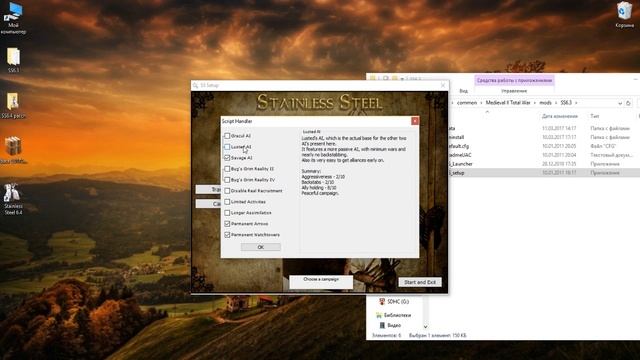Viewport: 640px width, 360px height.
Task: Select the SDHC (G:) drive in Explorer sidebar
Action: point(393,302)
